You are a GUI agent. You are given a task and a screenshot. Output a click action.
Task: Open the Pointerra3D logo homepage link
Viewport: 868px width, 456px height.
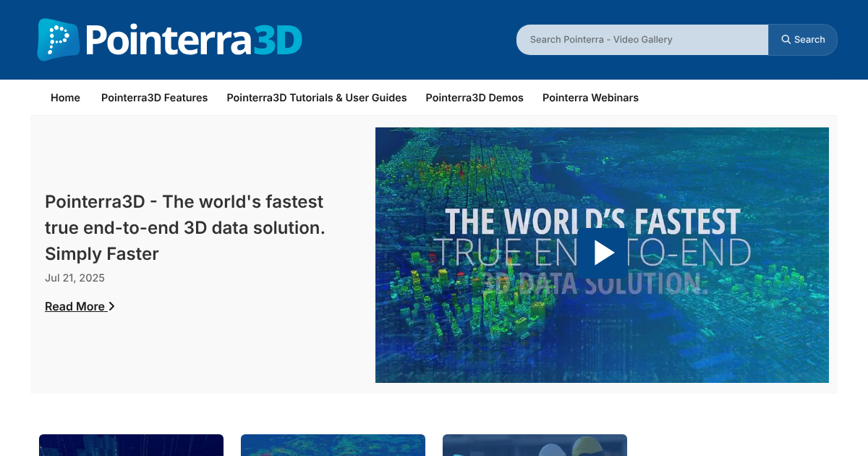coord(170,40)
